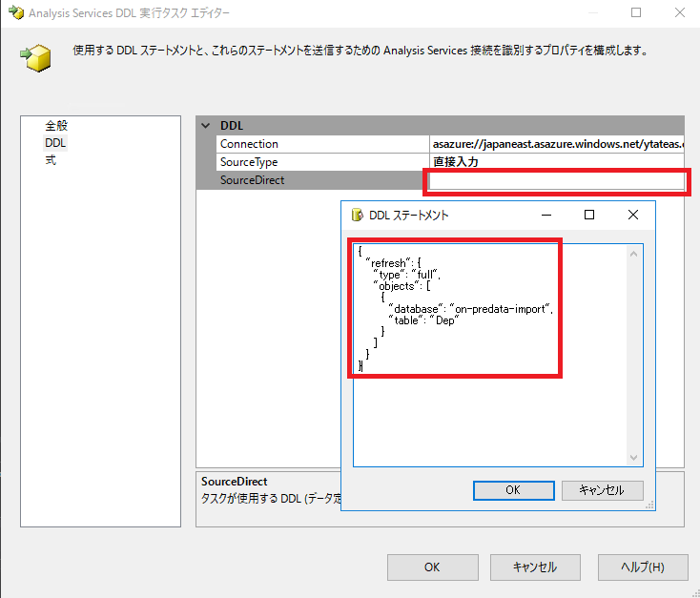This screenshot has width=700, height=598.
Task: Select the SourceDirect property label
Action: [252, 180]
